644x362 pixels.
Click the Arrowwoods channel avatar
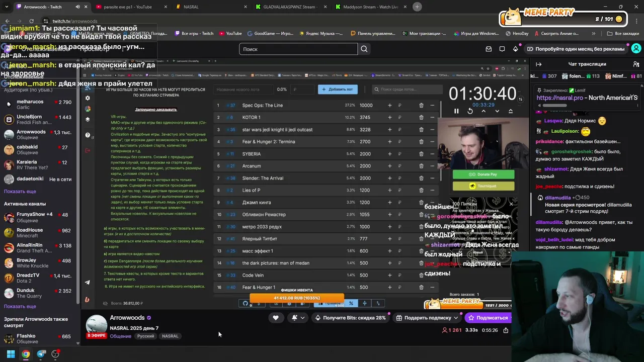pyautogui.click(x=96, y=325)
